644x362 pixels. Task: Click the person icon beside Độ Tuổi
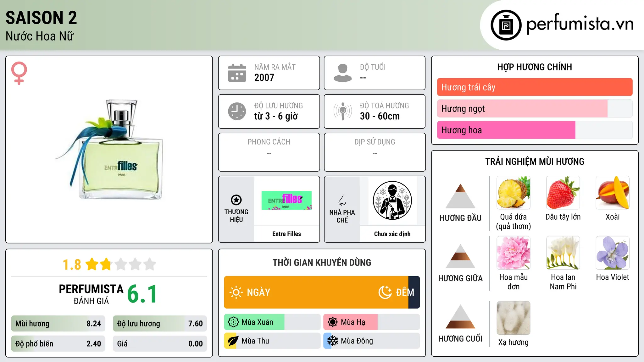343,73
